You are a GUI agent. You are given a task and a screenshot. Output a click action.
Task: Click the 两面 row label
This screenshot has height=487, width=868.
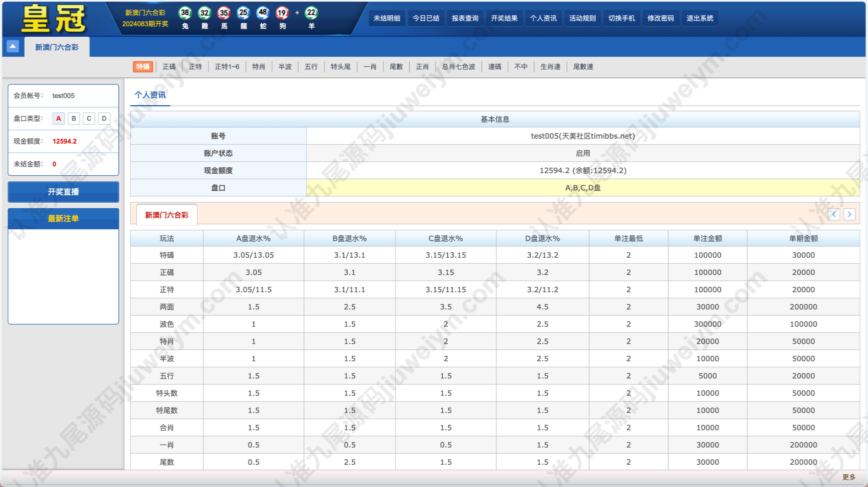click(167, 307)
